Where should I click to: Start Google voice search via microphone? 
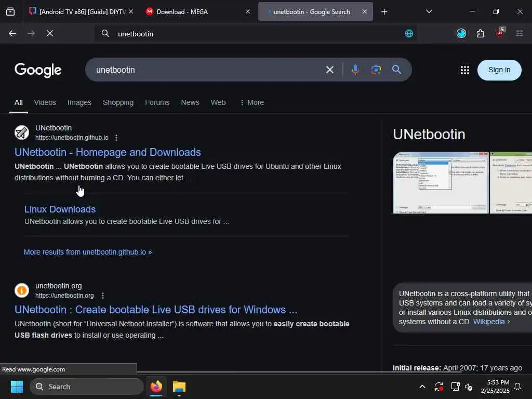tap(355, 70)
